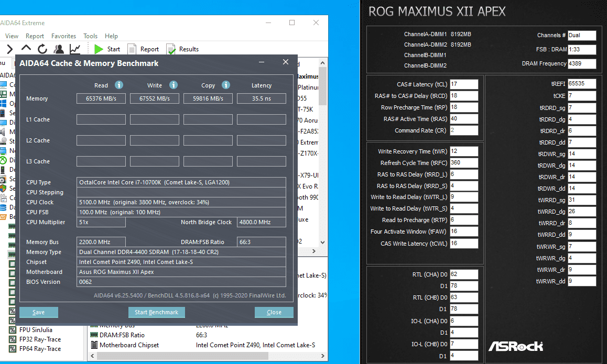Click the Memory Read 65376 MB/s field
The image size is (607, 364).
[x=101, y=98]
